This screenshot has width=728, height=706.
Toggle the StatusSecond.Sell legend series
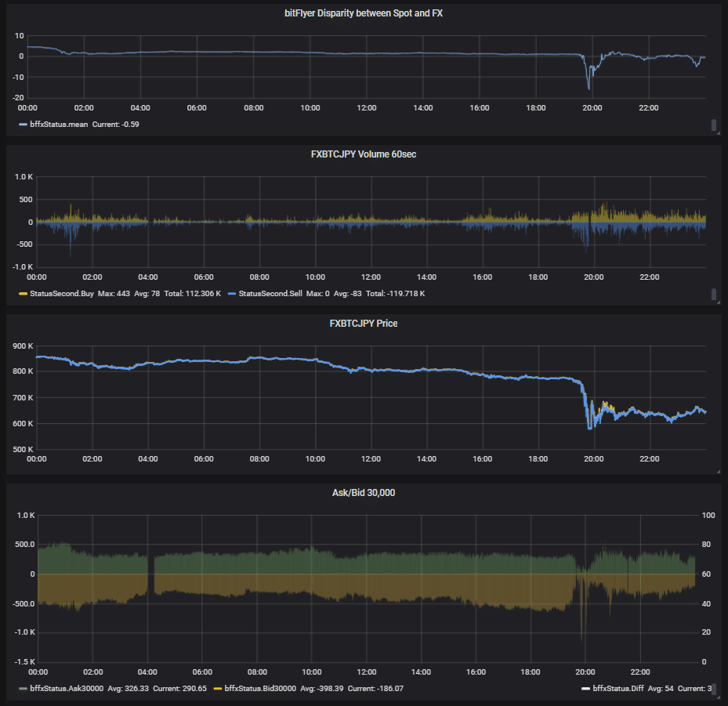coord(270,294)
